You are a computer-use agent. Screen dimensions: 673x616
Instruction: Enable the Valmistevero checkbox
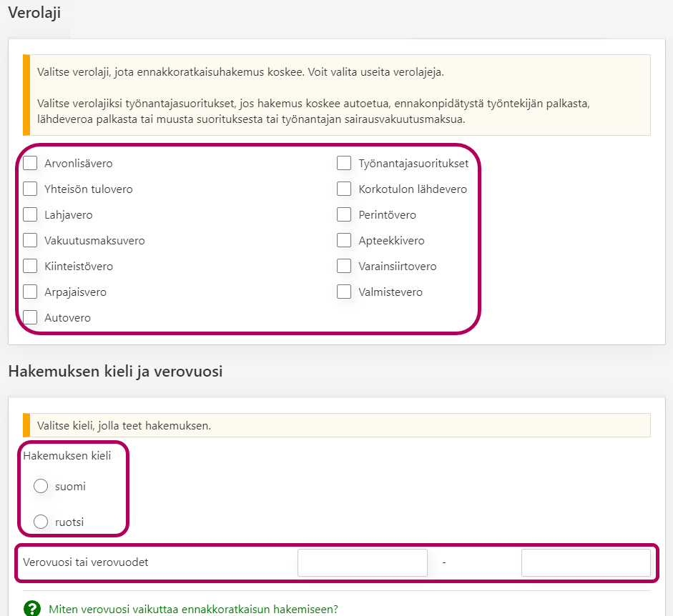(344, 292)
